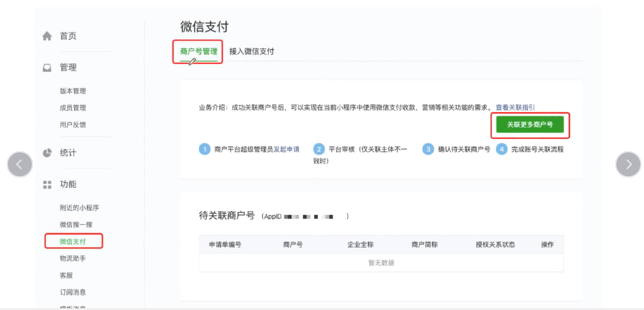Viewport: 644px width, 310px height.
Task: Click the 操作 column header
Action: 547,244
